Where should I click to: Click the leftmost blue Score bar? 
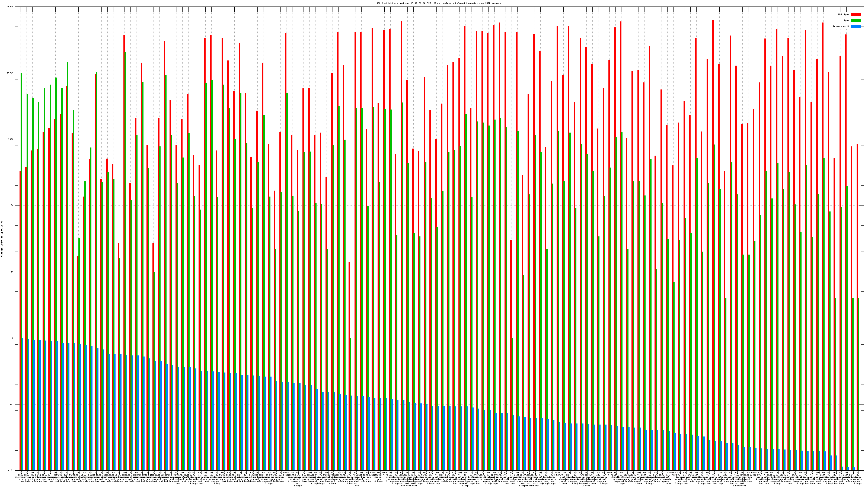(x=23, y=404)
